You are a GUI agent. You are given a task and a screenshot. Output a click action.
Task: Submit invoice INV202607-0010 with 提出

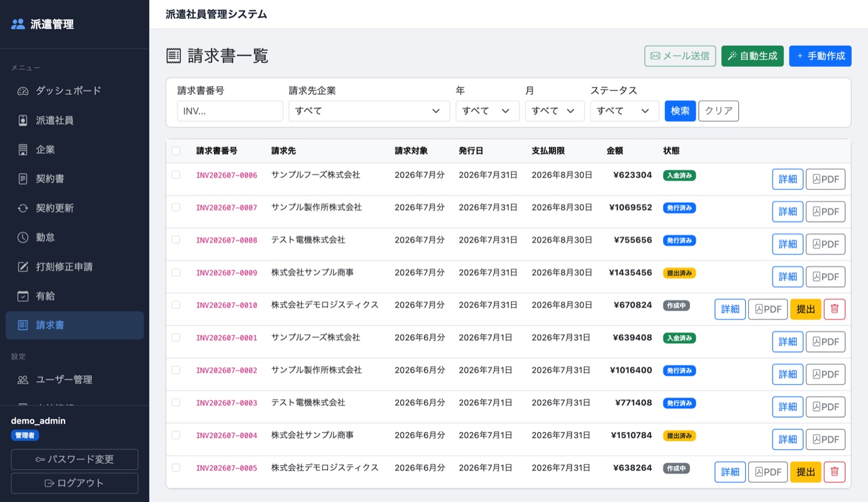(x=805, y=309)
